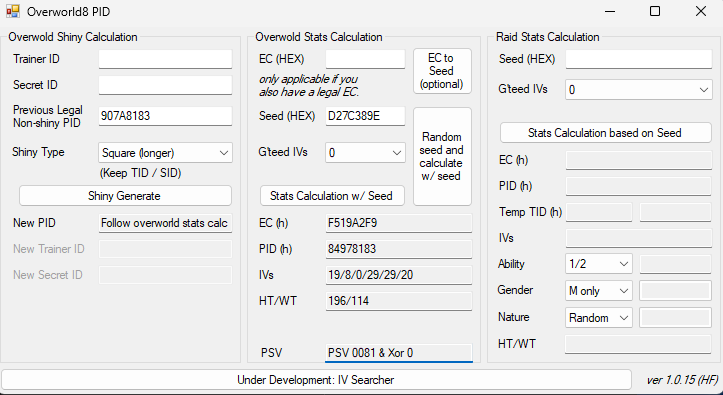Screen dimensions: 723x395
Task: Select the overworld EC (h) result field
Action: (399, 223)
